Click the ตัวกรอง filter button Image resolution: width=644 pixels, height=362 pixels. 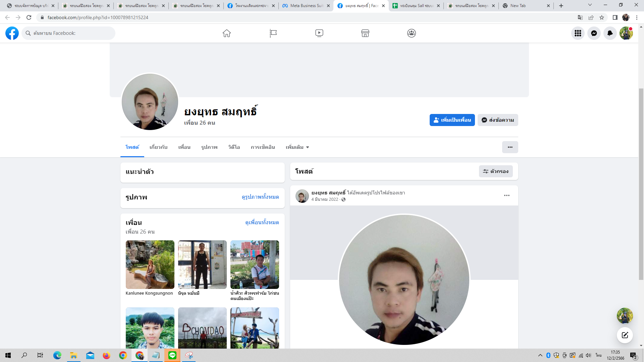pyautogui.click(x=495, y=171)
